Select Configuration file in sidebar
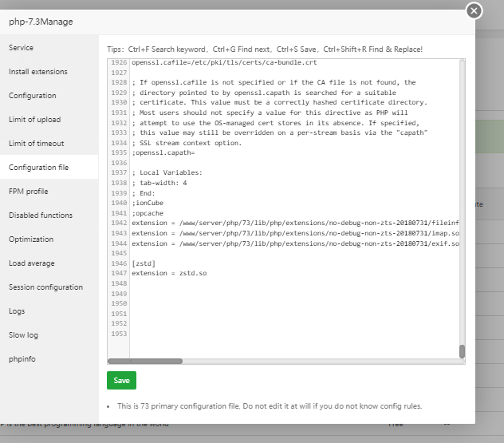 click(x=38, y=168)
